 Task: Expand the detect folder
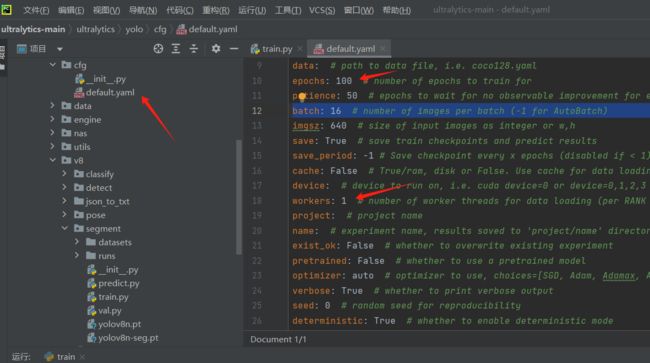pyautogui.click(x=65, y=187)
